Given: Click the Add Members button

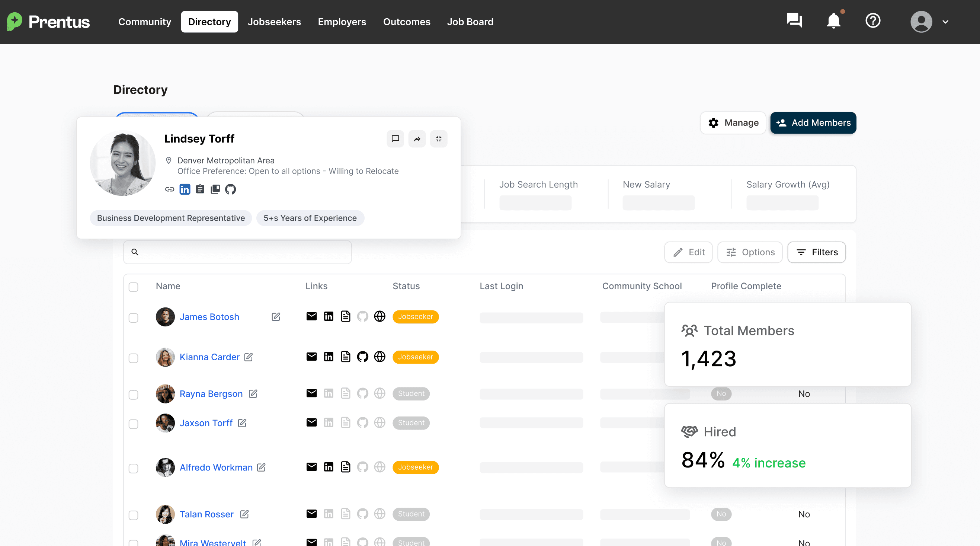Looking at the screenshot, I should click(813, 123).
